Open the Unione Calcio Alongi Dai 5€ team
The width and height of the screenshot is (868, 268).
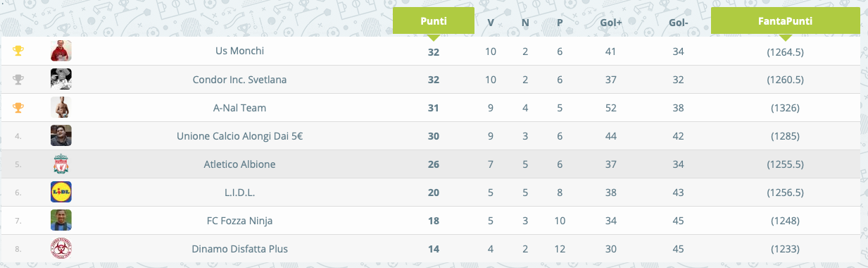point(239,135)
